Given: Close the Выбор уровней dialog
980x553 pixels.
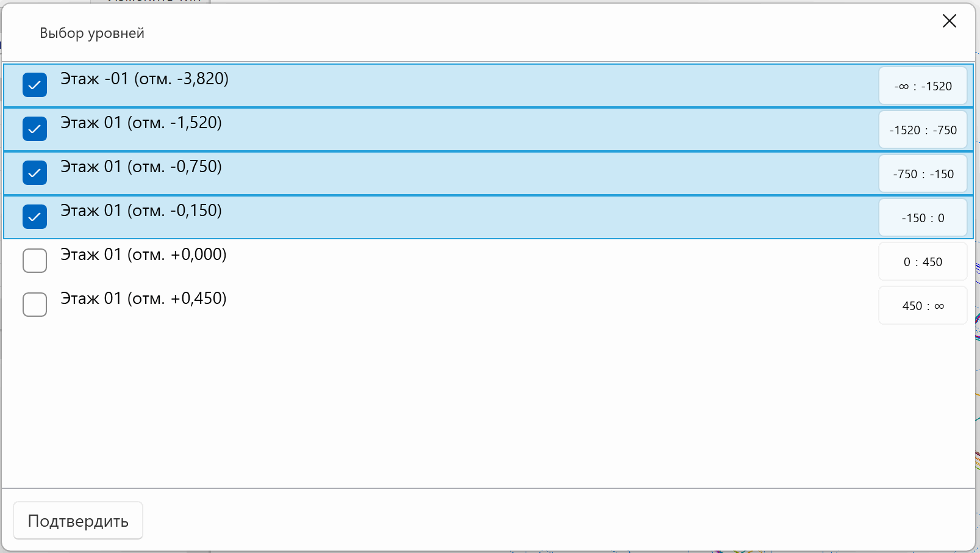Looking at the screenshot, I should coord(949,21).
